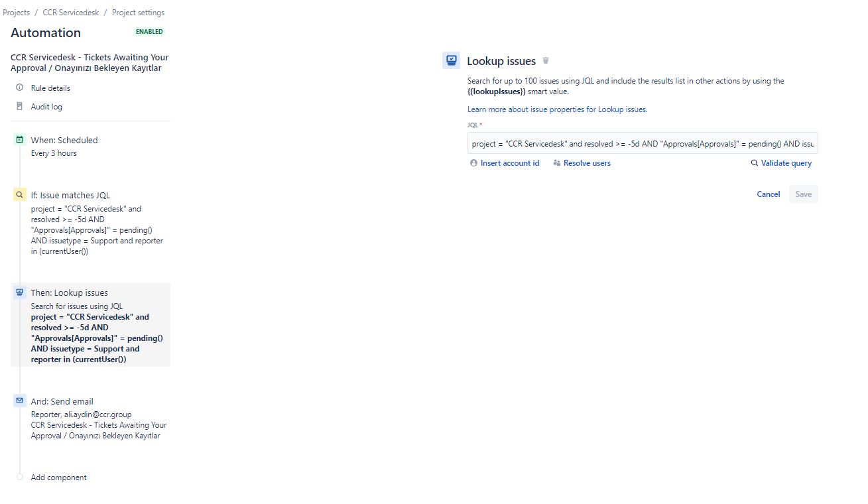
Task: Select the And: Send email action
Action: [62, 402]
